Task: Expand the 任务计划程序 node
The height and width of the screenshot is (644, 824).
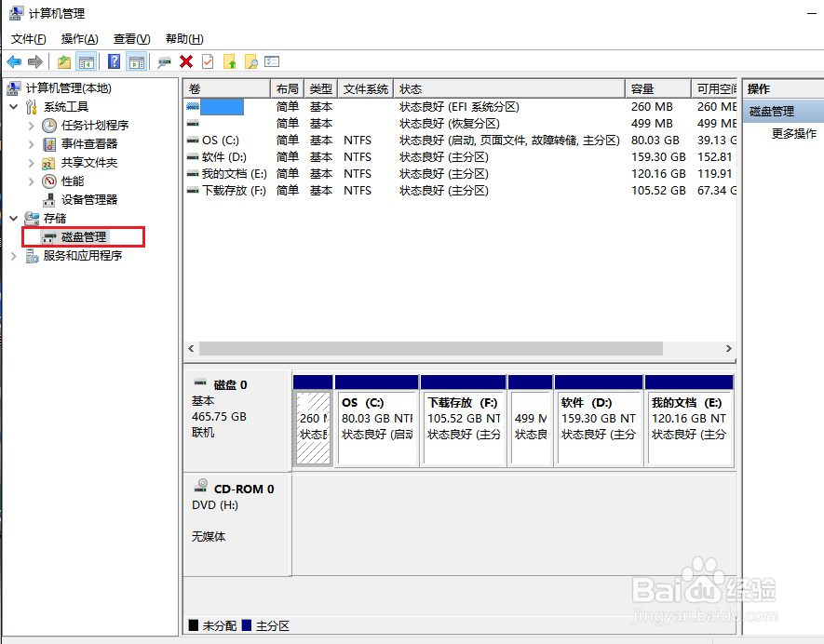Action: tap(31, 126)
